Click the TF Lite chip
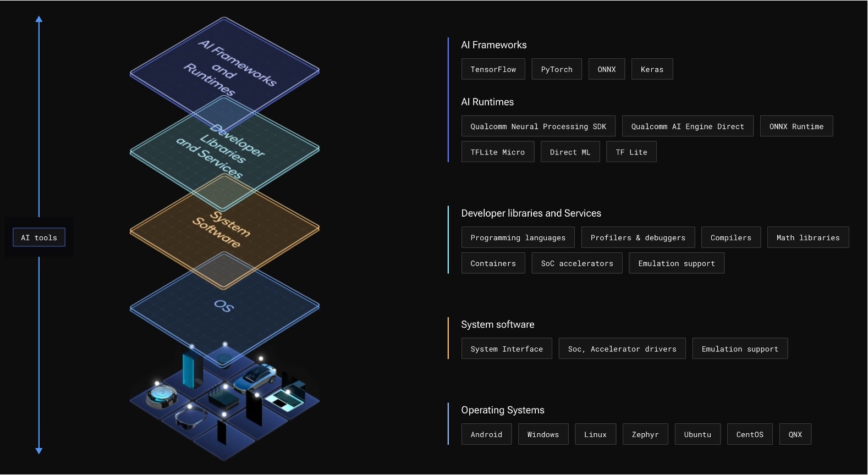This screenshot has width=868, height=475. [x=631, y=152]
